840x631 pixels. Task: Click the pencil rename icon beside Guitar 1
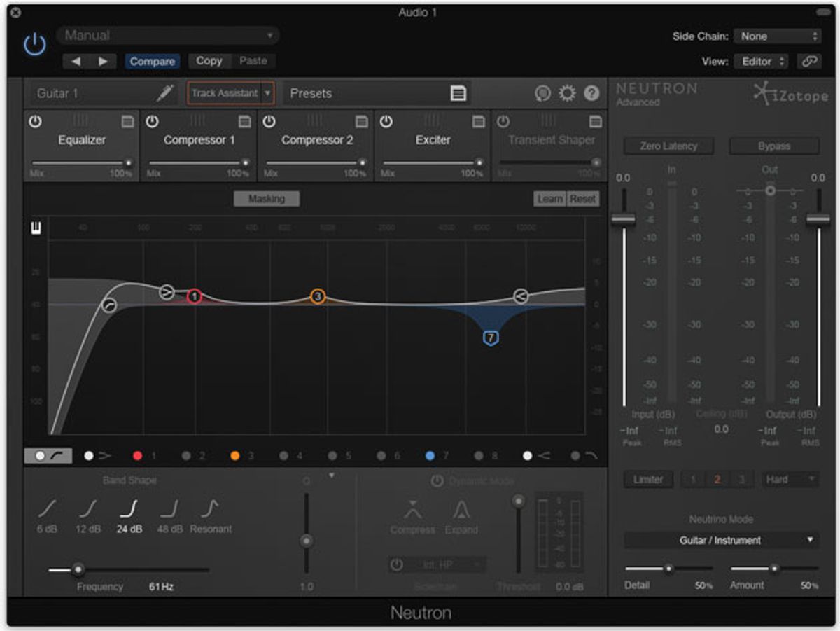[164, 93]
